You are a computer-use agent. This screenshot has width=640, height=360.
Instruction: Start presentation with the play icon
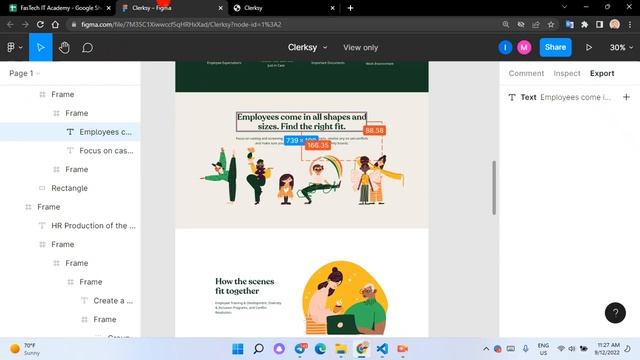[x=589, y=47]
